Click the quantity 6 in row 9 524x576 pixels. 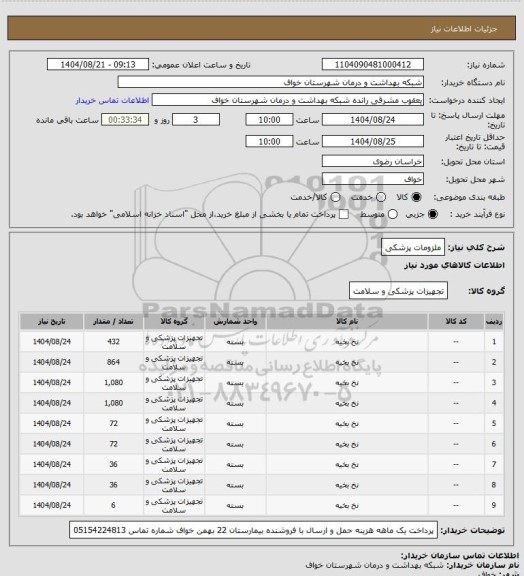pos(113,505)
